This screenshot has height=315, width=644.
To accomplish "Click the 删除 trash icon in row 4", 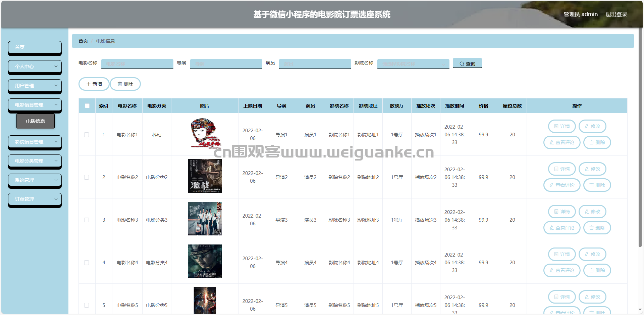I will coord(592,270).
